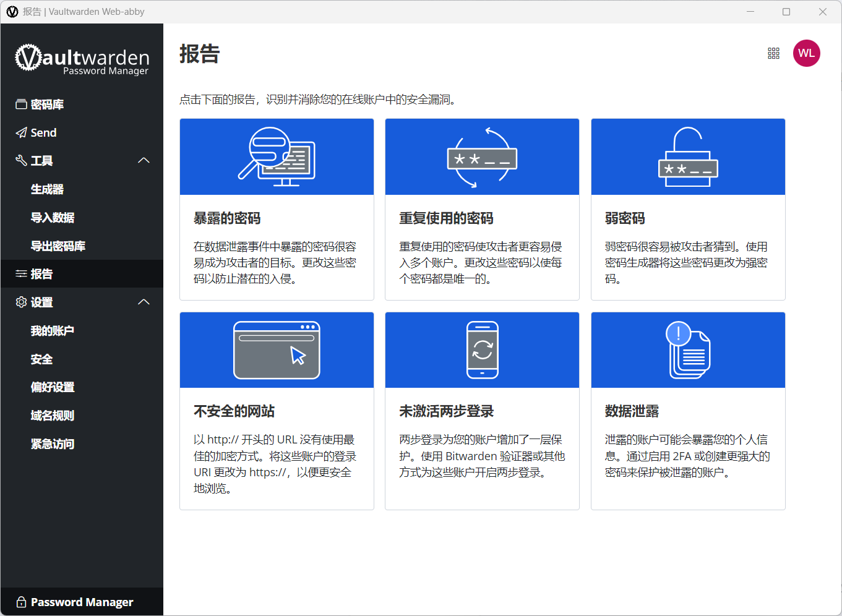This screenshot has height=616, width=842.
Task: Click the reused passwords refresh illustration
Action: (x=482, y=157)
